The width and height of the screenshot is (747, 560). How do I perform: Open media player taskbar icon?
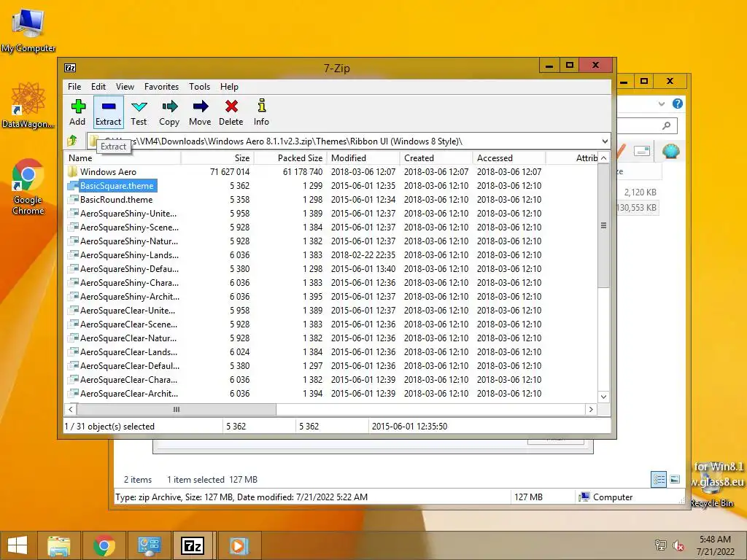239,545
